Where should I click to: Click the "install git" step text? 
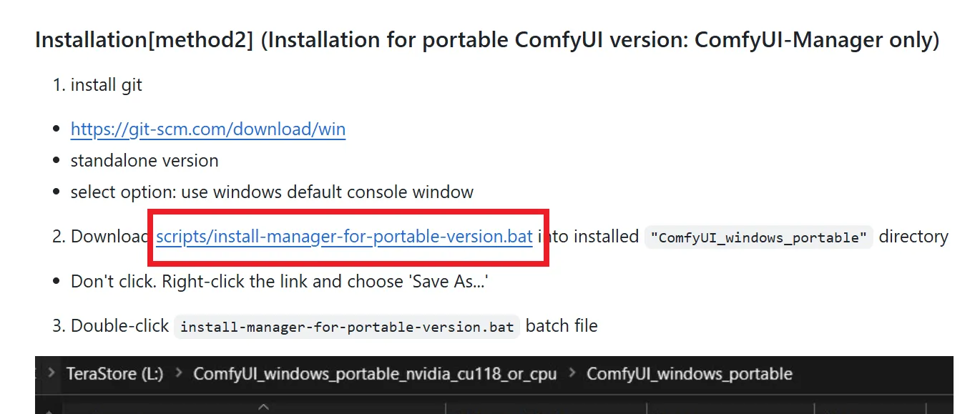pyautogui.click(x=106, y=85)
